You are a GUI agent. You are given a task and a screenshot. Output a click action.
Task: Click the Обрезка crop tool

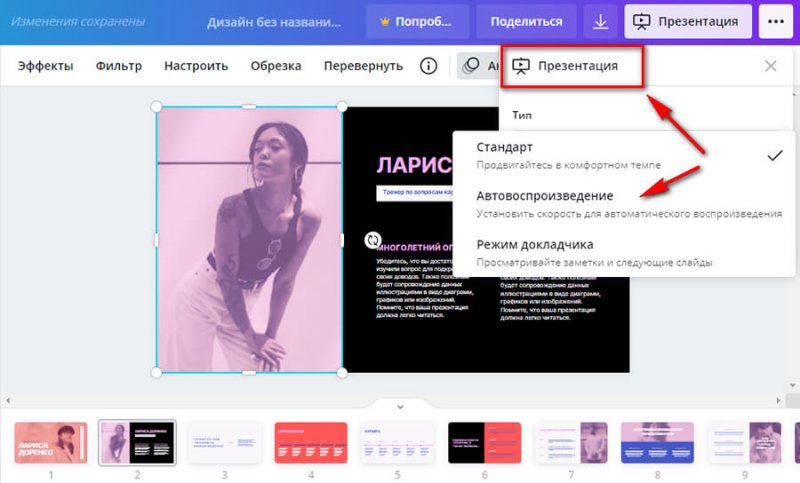[x=276, y=66]
